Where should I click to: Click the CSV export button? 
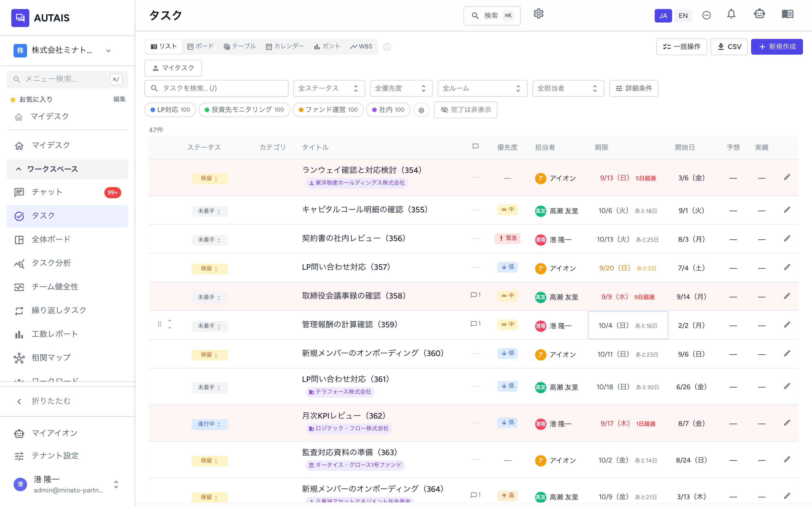[x=729, y=47]
